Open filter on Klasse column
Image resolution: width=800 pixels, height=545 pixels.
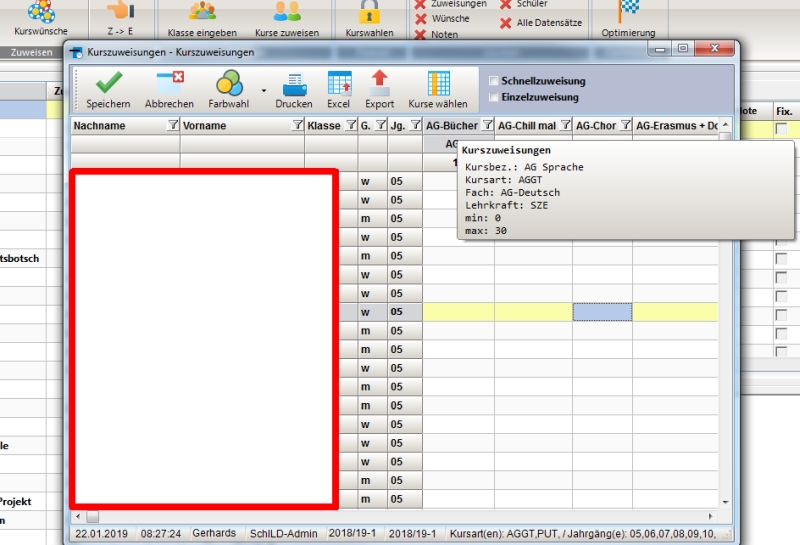pos(351,125)
